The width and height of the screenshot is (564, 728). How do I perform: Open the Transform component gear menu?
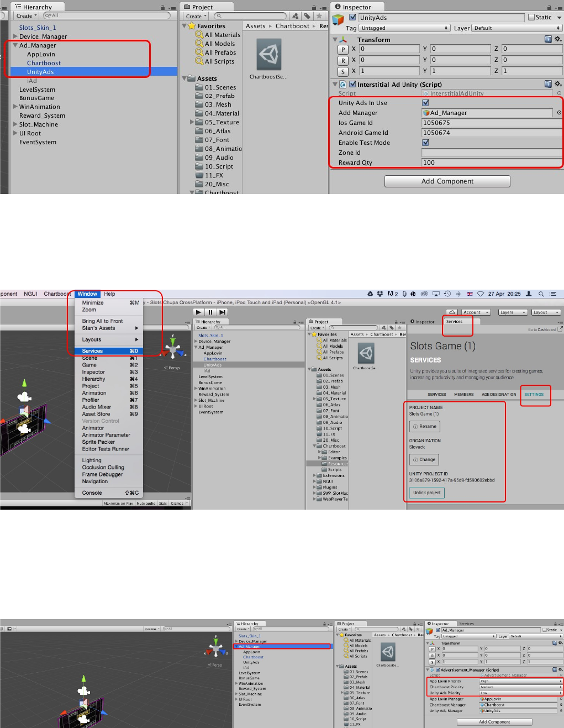click(558, 39)
